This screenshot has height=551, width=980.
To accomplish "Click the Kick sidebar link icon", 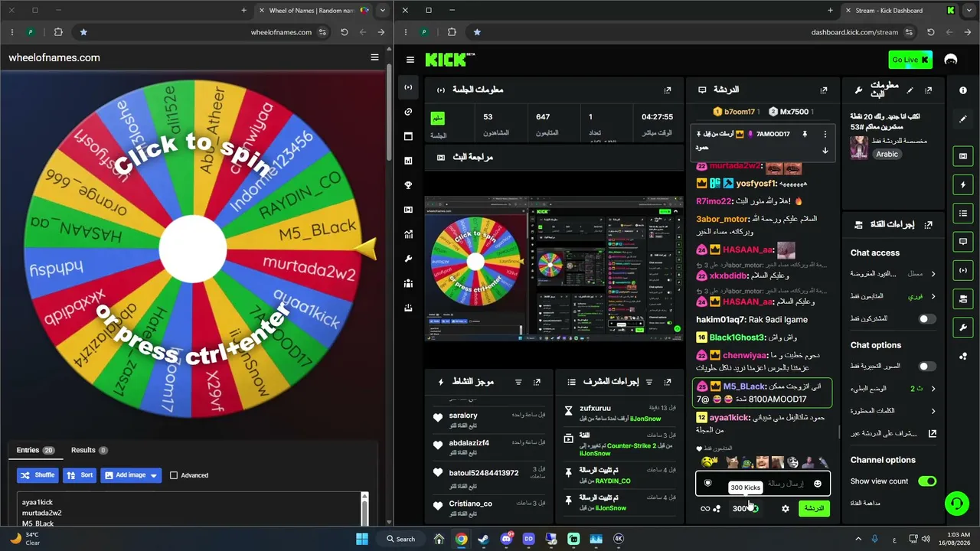I will click(408, 112).
